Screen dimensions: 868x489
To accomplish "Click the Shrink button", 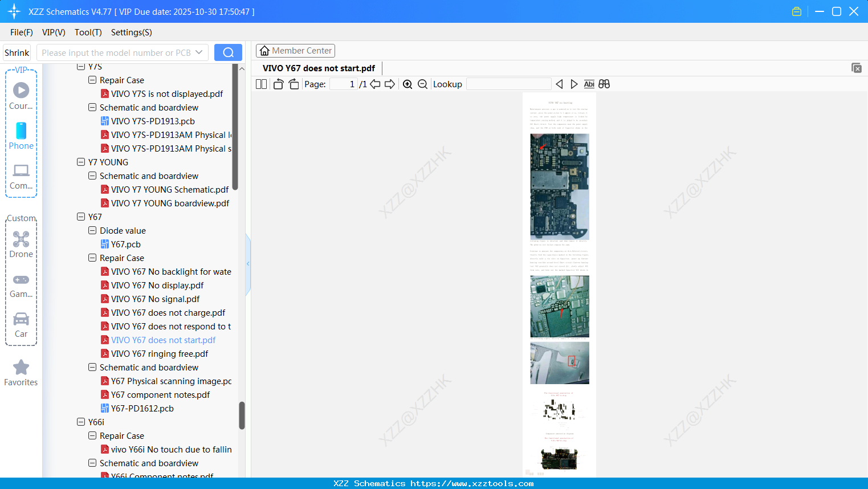I will [x=17, y=52].
